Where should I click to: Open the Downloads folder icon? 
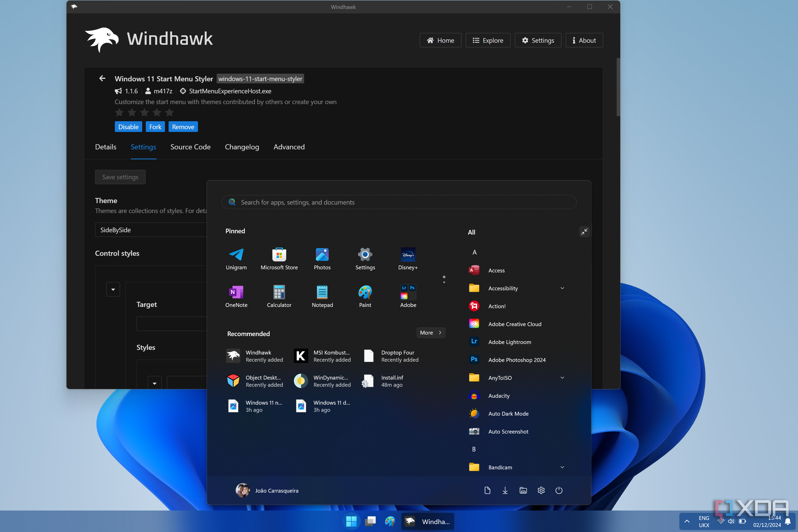[x=505, y=490]
